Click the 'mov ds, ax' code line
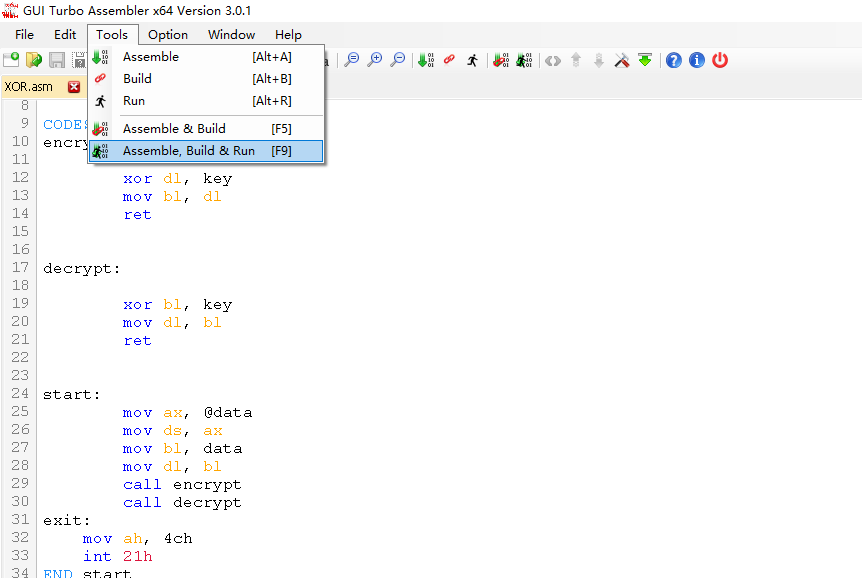This screenshot has width=862, height=578. coord(173,431)
